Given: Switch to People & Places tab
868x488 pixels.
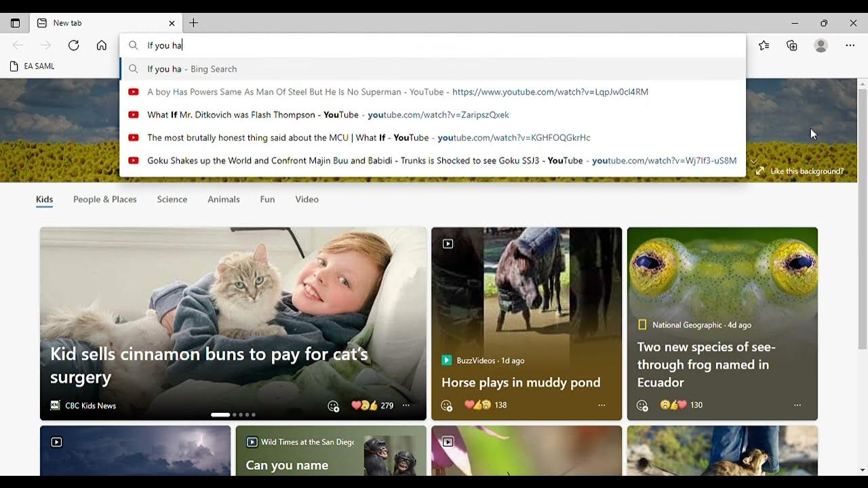Looking at the screenshot, I should tap(105, 199).
